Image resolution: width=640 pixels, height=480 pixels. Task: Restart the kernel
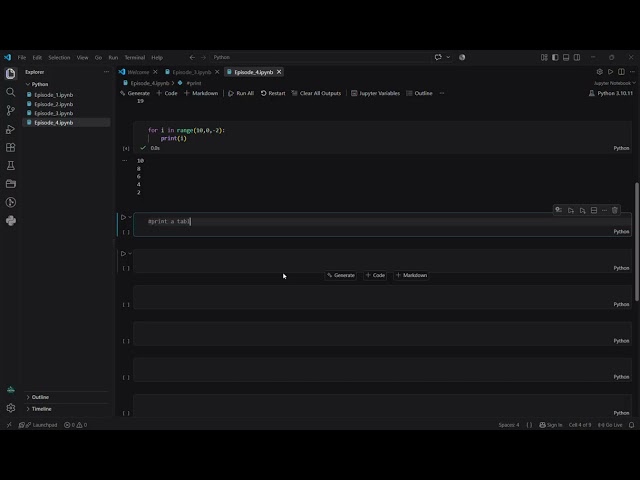pyautogui.click(x=273, y=93)
